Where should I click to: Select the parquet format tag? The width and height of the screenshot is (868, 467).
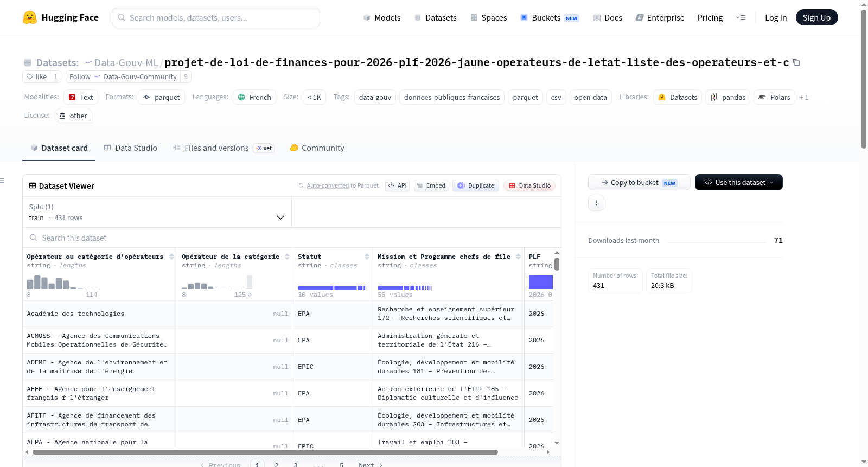tap(162, 97)
